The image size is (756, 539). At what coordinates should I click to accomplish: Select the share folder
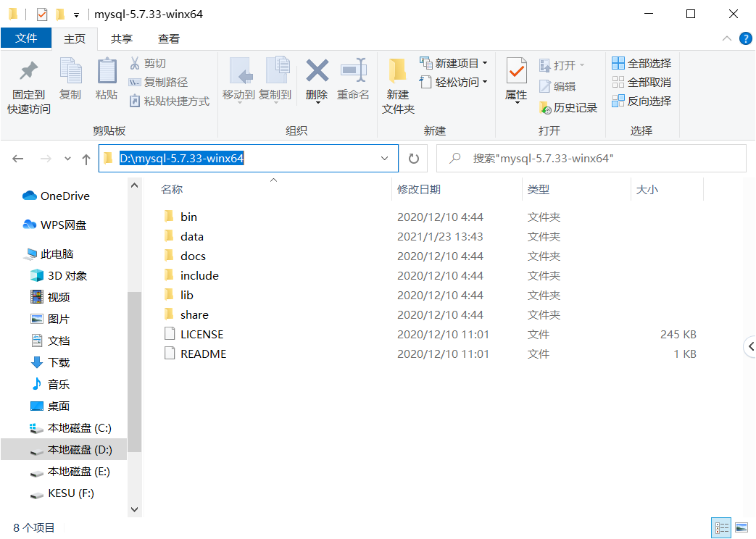click(x=194, y=315)
